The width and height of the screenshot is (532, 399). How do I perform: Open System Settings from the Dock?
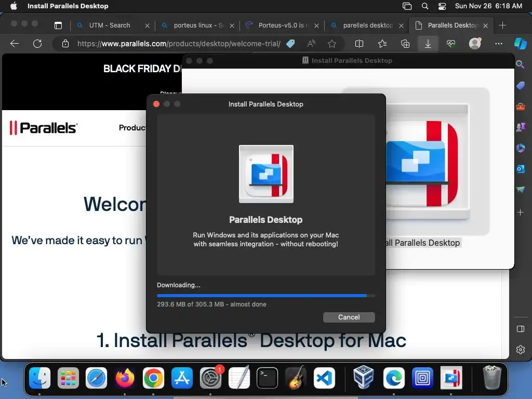[211, 378]
